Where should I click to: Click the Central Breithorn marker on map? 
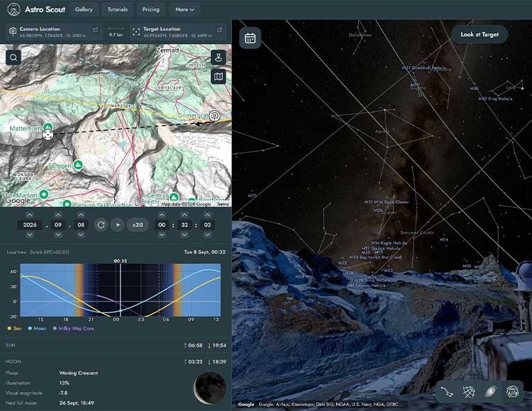pyautogui.click(x=174, y=197)
